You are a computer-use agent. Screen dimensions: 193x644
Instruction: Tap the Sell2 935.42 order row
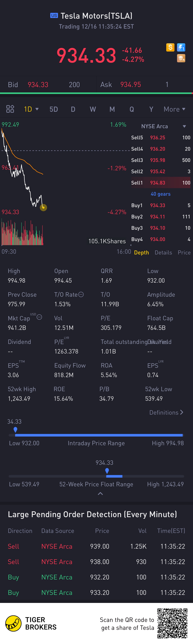coord(161,172)
